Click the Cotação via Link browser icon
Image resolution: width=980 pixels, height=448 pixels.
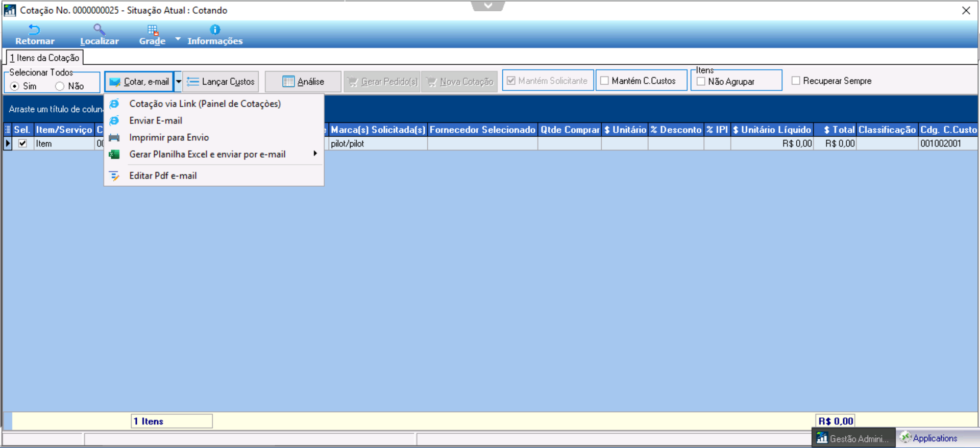(115, 104)
